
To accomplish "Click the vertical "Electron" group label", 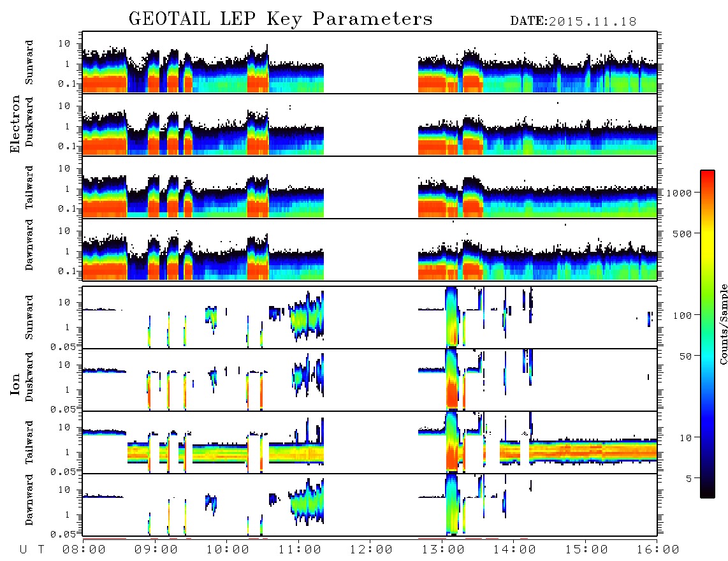I will (x=15, y=124).
